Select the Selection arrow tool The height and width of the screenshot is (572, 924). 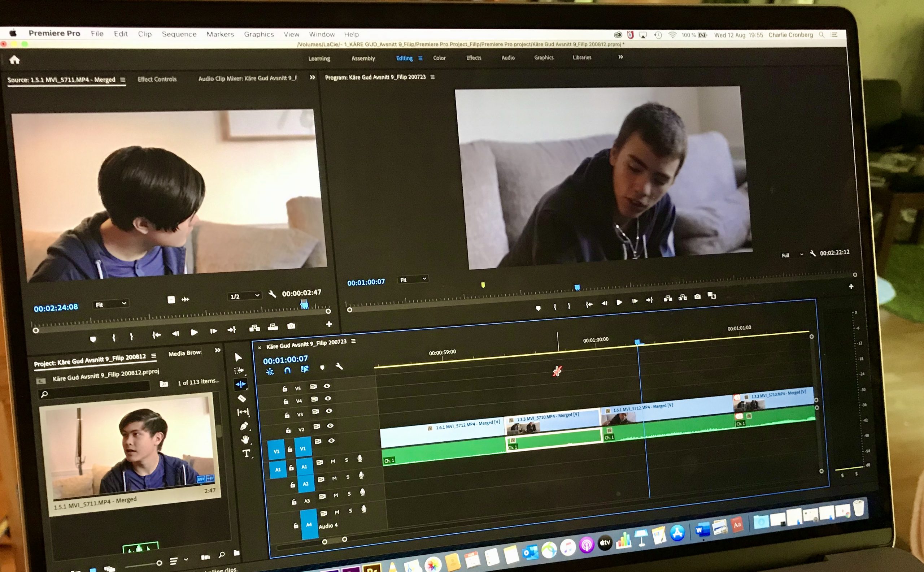(x=238, y=357)
